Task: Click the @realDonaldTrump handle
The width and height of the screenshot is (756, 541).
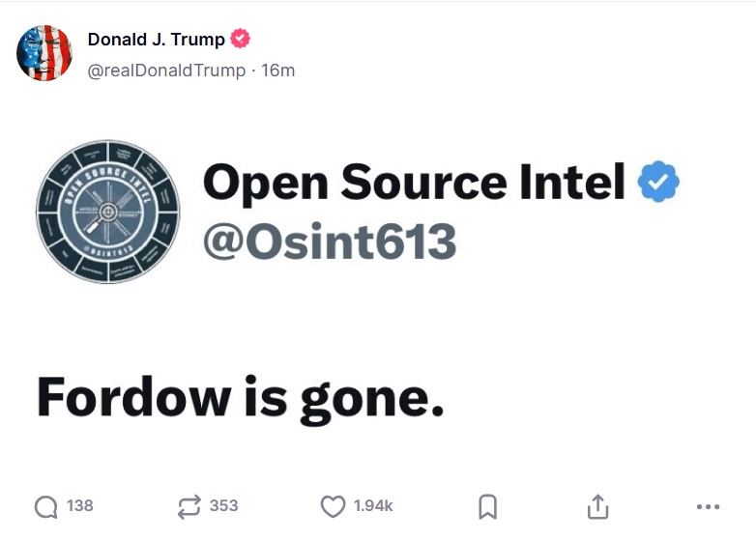Action: (166, 71)
